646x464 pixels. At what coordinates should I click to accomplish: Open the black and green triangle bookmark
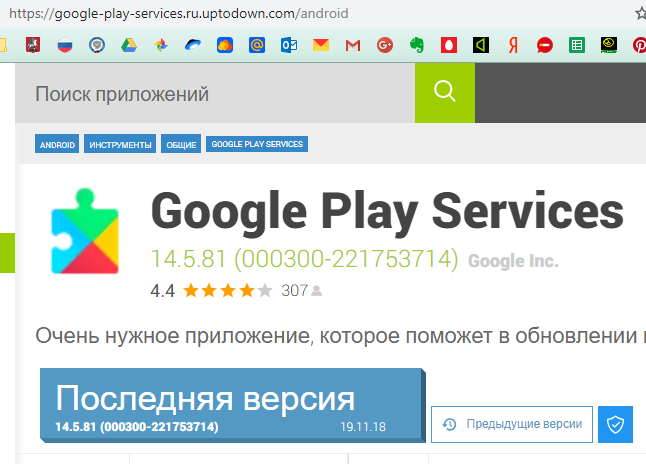click(x=481, y=45)
